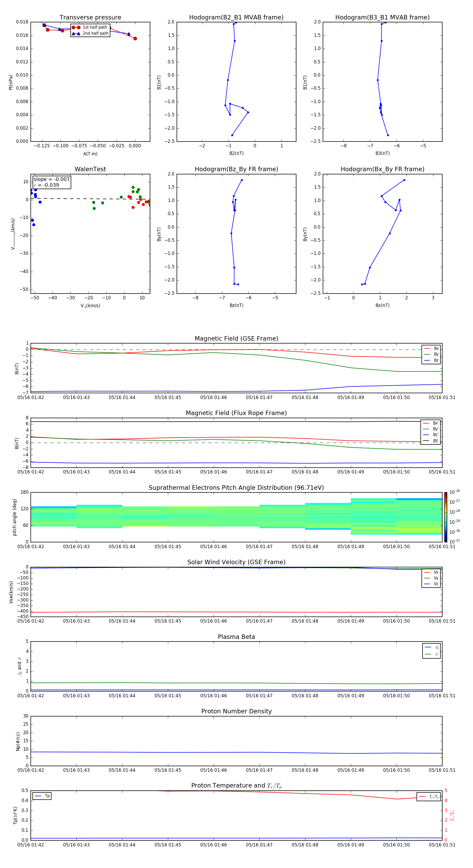Image resolution: width=473 pixels, height=868 pixels.
Task: Click the beta_p entry in Plasma Beta legend
Action: (x=431, y=647)
